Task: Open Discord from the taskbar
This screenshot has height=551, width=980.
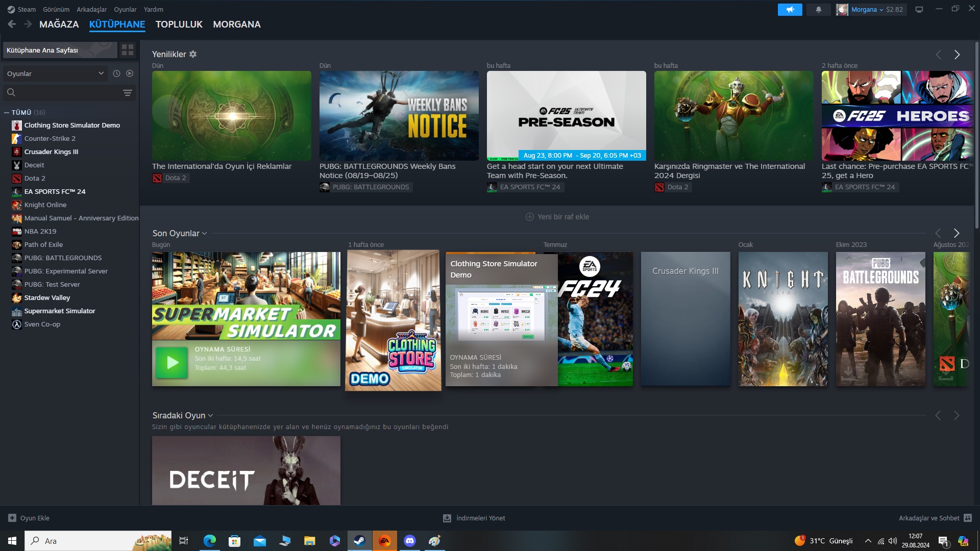Action: [409, 541]
